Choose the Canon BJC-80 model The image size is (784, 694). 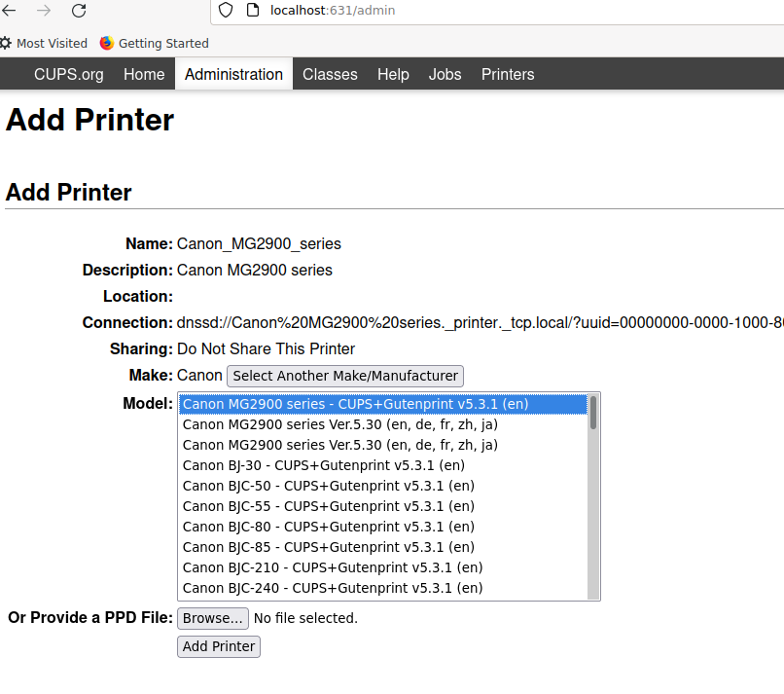pos(383,527)
